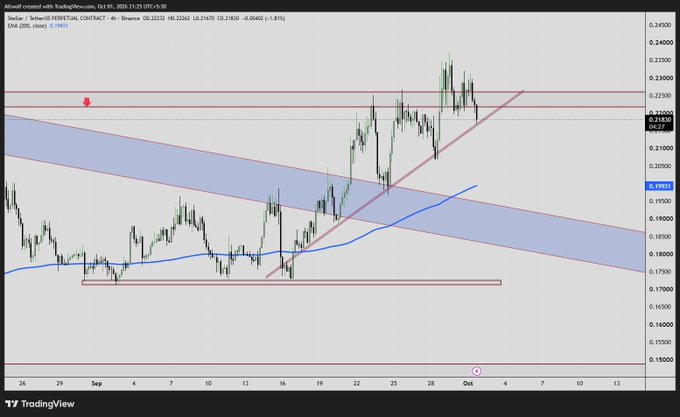The height and width of the screenshot is (417, 680).
Task: Click the high value H0.22262
Action: [x=179, y=18]
